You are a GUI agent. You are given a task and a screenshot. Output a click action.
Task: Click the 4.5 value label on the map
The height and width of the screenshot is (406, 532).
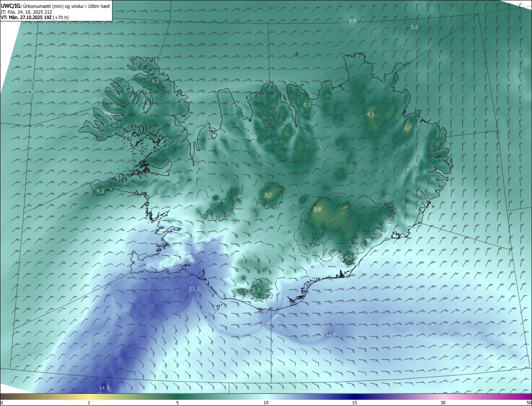click(155, 81)
